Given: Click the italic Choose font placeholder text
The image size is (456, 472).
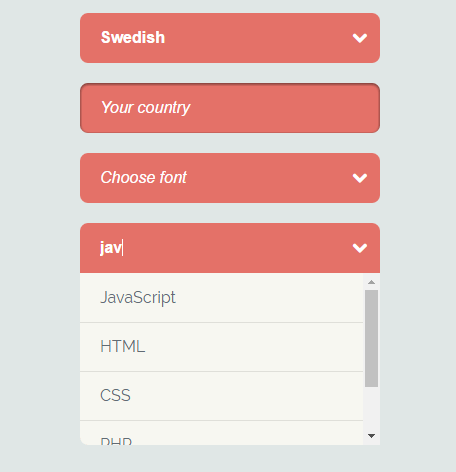Looking at the screenshot, I should 144,177.
